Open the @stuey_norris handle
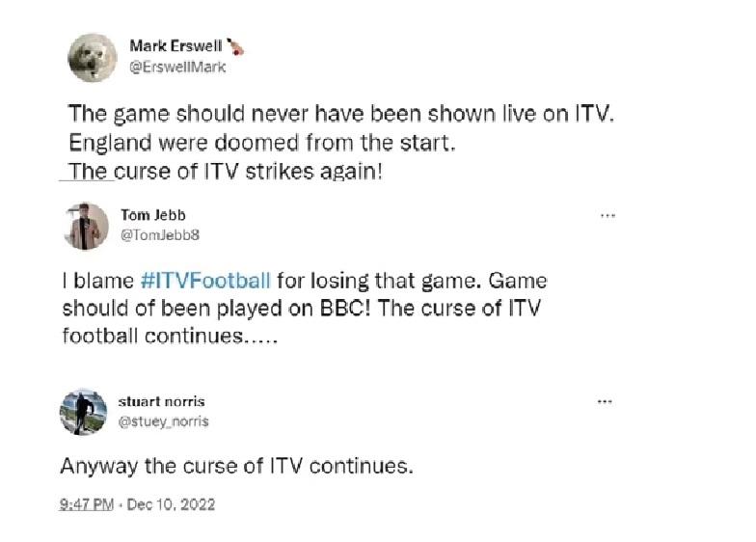 tap(163, 421)
